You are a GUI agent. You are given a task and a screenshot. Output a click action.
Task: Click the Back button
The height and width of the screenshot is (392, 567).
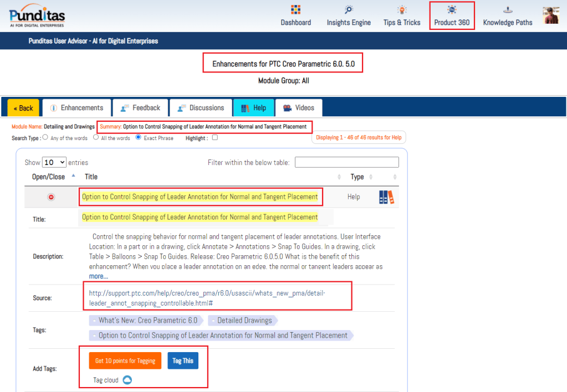[x=23, y=108]
